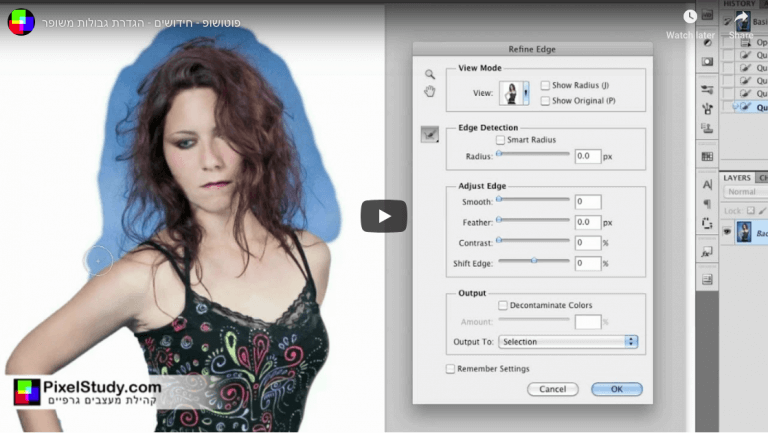
Task: Open the Paragraph panel icon
Action: pyautogui.click(x=707, y=203)
